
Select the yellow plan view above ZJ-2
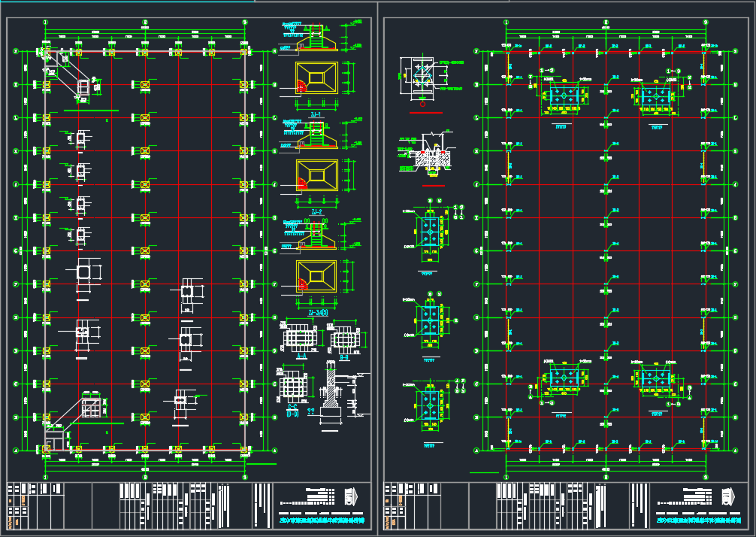coord(316,174)
